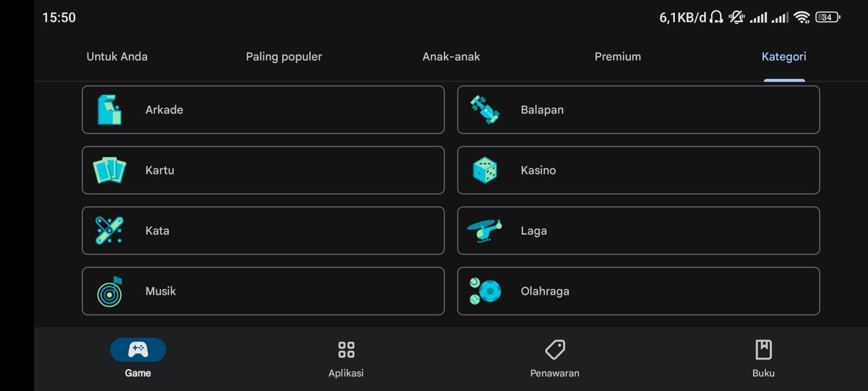Click the Wi-Fi icon in the status bar
Screen dimensions: 868x391
point(801,17)
